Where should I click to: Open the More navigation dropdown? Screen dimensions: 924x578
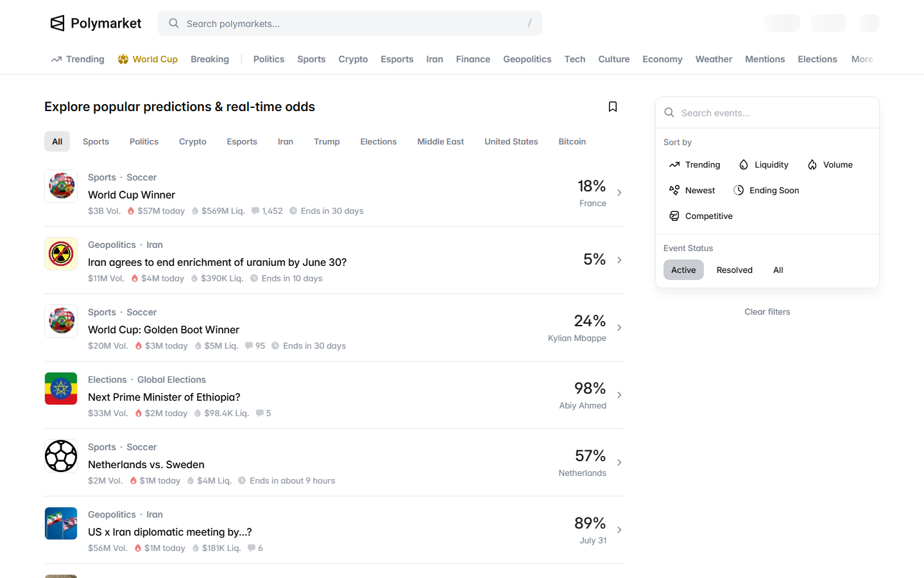point(862,59)
